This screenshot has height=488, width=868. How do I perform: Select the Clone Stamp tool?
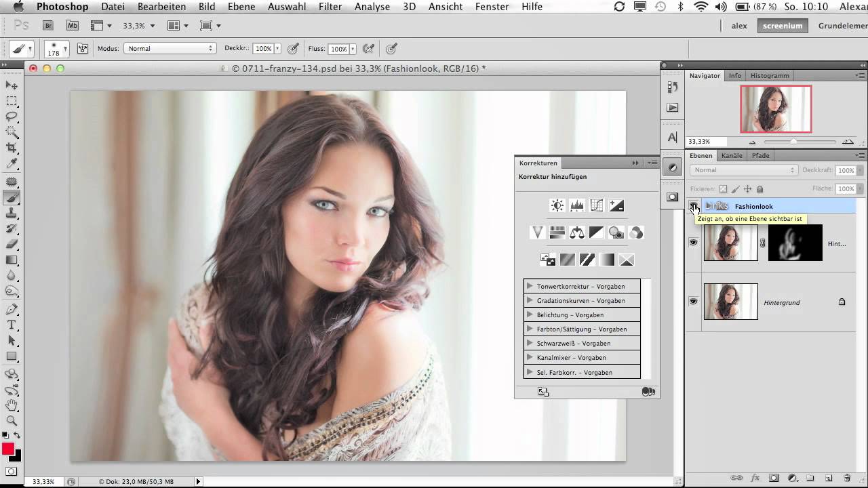[12, 213]
